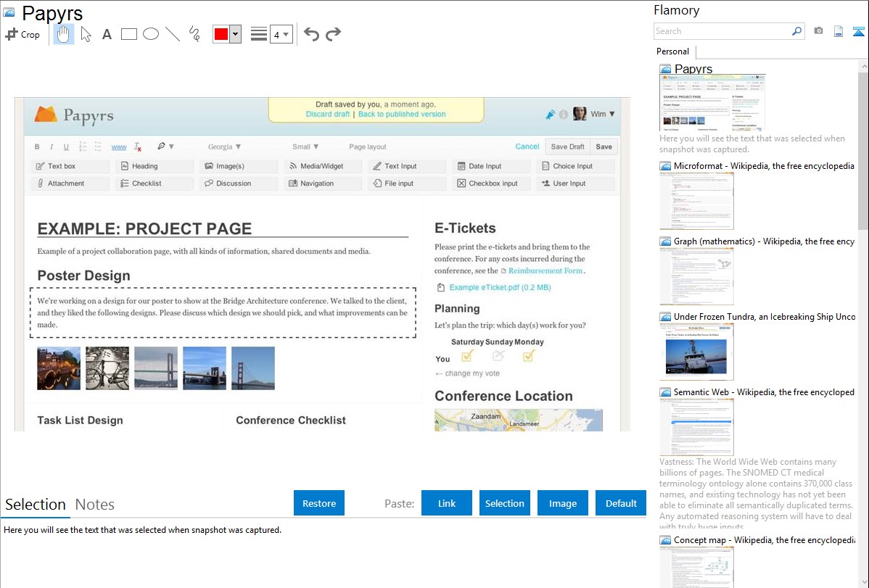
Task: Undo the last annotation
Action: pos(311,34)
